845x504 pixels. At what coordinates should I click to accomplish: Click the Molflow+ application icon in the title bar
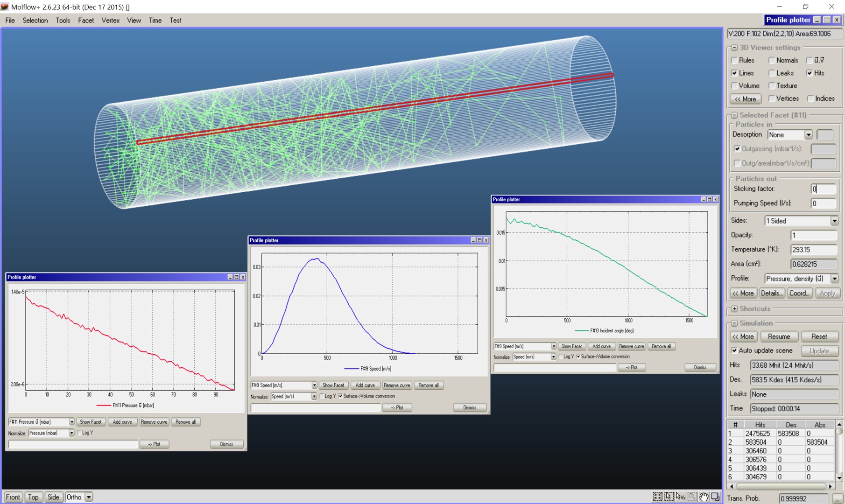[x=5, y=7]
